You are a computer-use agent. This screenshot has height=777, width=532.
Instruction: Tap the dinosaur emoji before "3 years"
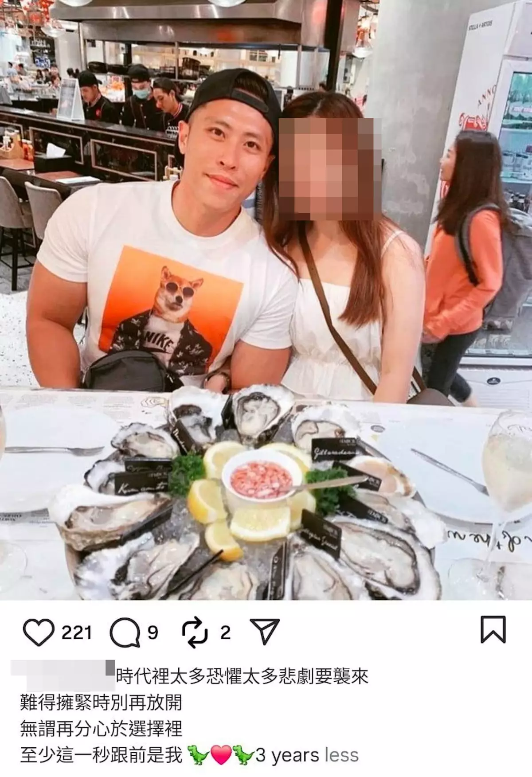click(243, 755)
